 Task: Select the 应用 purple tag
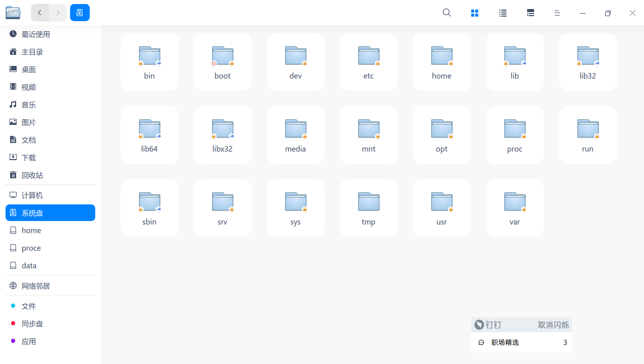click(50, 341)
